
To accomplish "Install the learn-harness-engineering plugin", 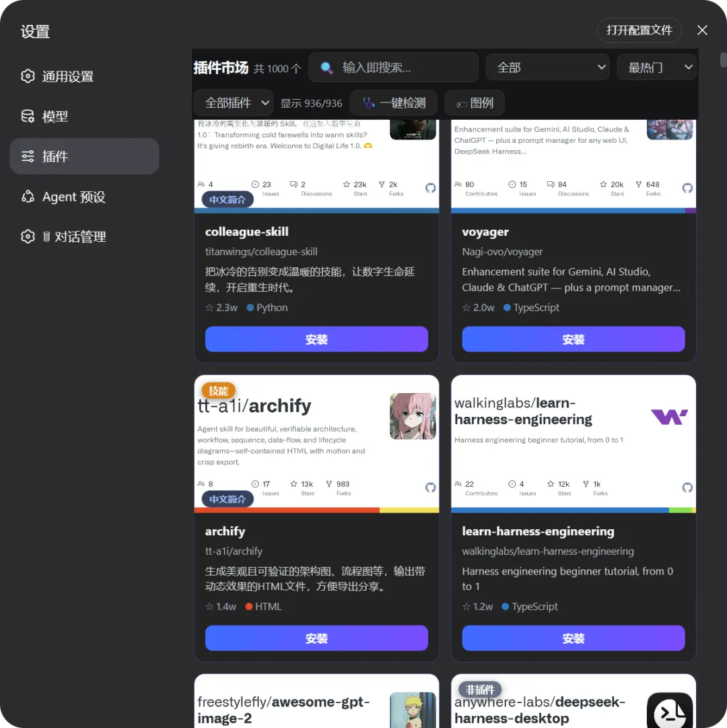I will pos(574,638).
